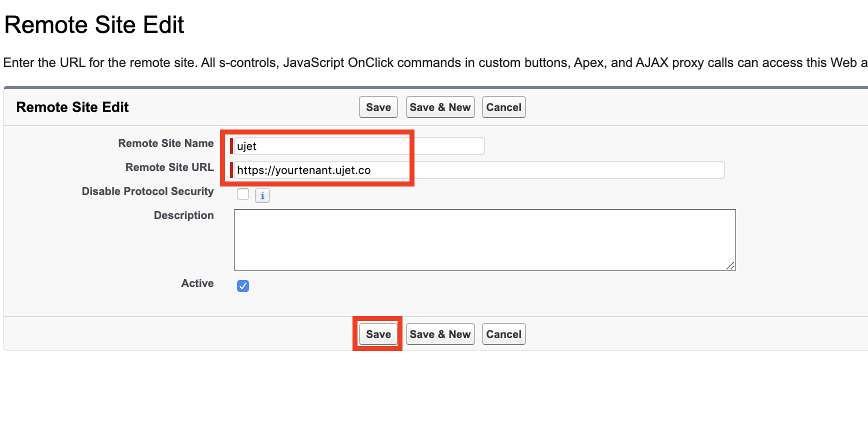The width and height of the screenshot is (868, 421).
Task: Uncheck the Active checkbox
Action: (243, 286)
